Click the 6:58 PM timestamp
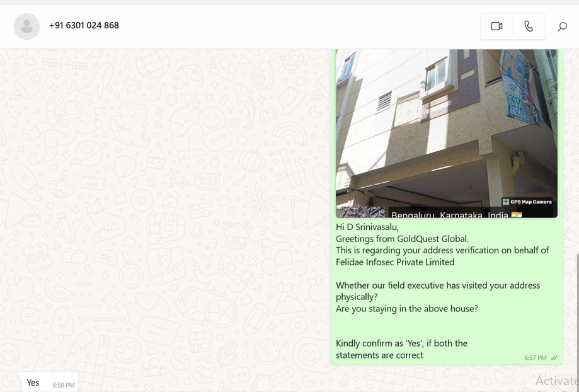Viewport: 579px width, 392px height. [x=64, y=385]
